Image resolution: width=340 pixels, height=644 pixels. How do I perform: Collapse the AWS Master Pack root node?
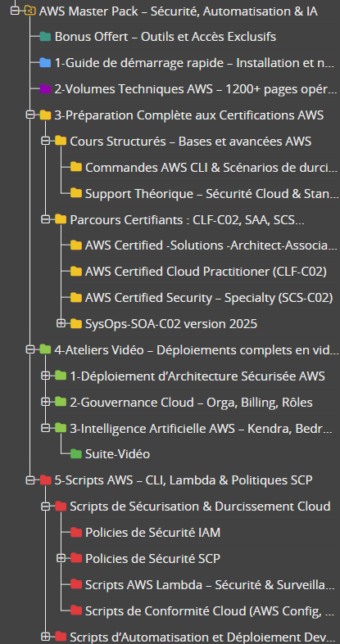15,11
